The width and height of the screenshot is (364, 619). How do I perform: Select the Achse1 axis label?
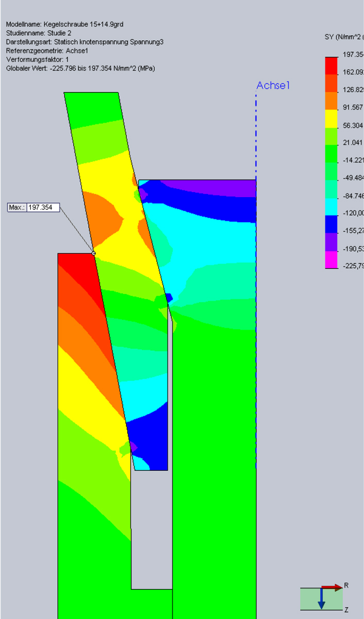click(273, 86)
